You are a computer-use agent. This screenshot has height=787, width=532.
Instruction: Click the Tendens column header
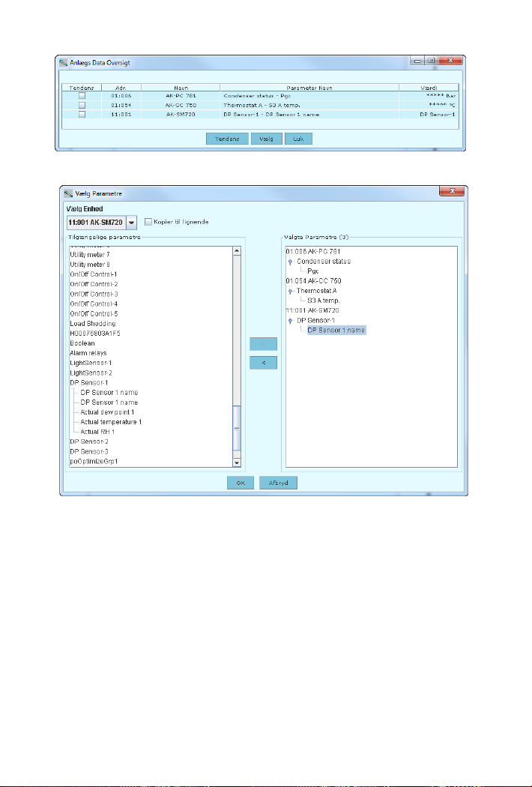coord(82,88)
